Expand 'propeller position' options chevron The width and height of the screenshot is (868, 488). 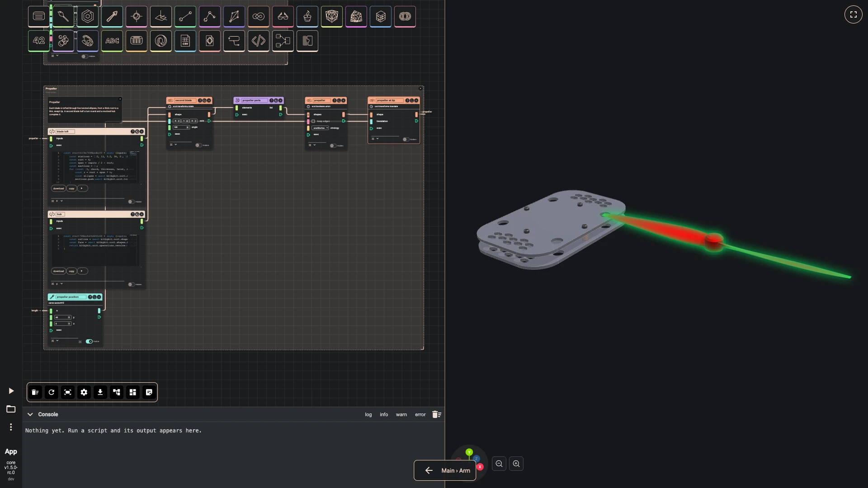(57, 341)
